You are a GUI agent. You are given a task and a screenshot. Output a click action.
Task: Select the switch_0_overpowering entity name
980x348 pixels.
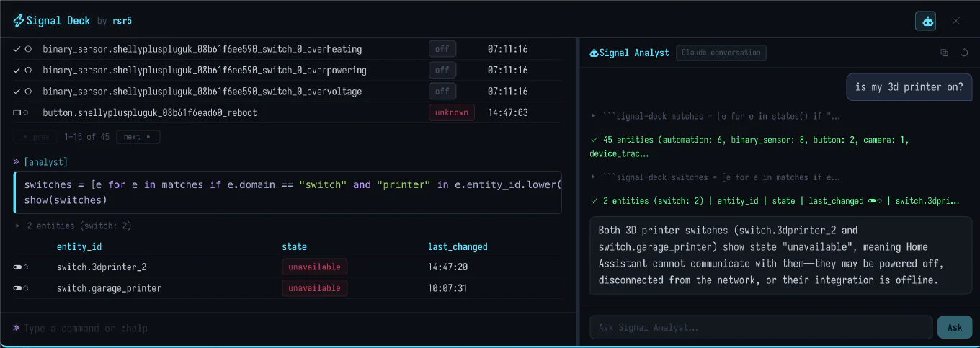click(x=205, y=70)
